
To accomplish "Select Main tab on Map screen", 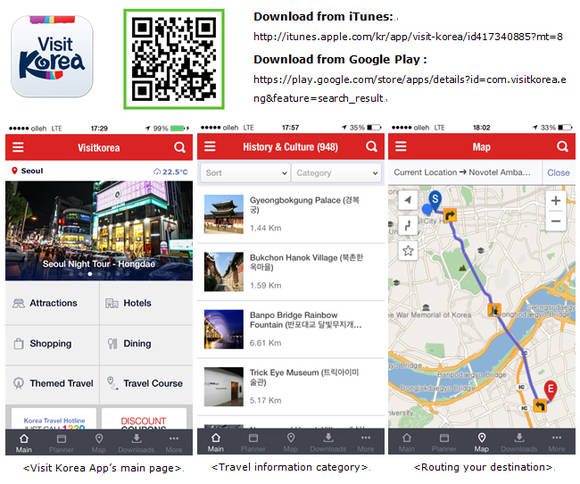I will [x=407, y=442].
